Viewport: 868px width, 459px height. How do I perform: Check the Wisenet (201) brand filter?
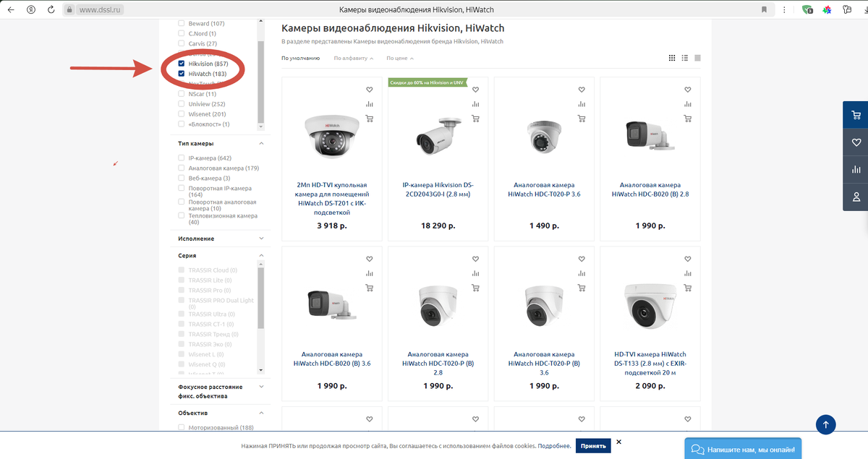[x=182, y=114]
